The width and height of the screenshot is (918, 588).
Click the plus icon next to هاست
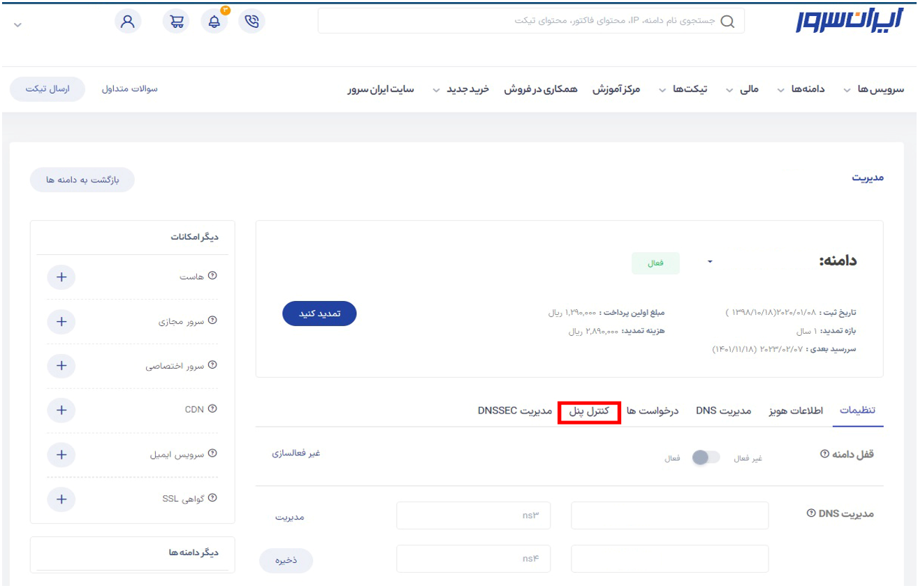(61, 277)
